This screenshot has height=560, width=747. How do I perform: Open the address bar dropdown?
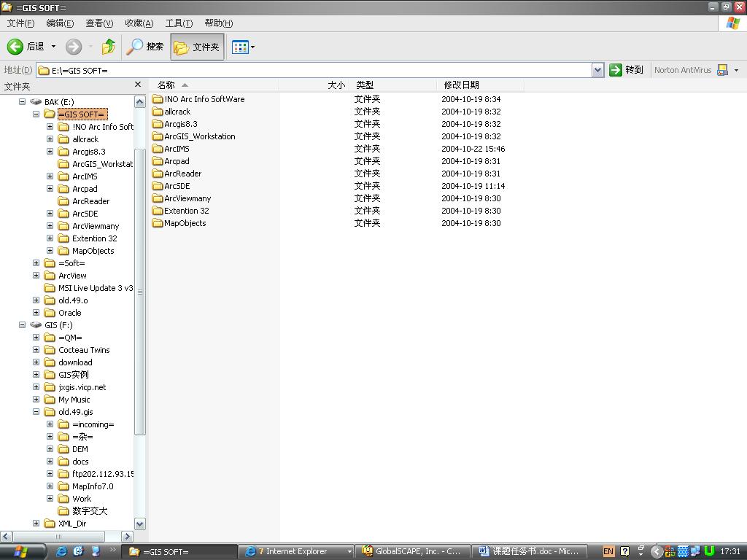(x=598, y=71)
